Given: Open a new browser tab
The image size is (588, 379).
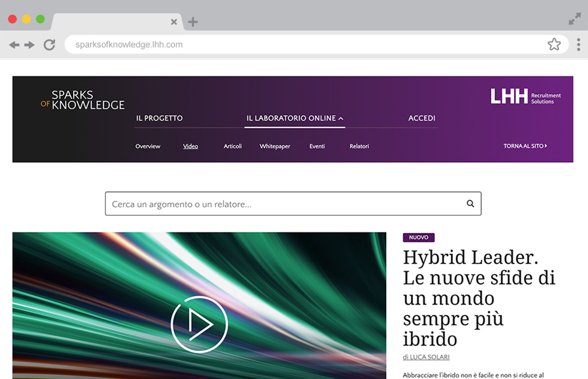Looking at the screenshot, I should [193, 22].
